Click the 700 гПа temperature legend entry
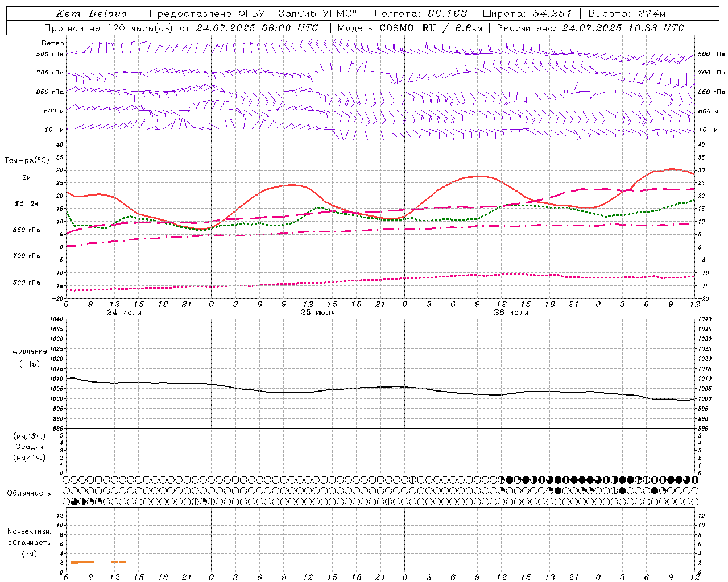The width and height of the screenshot is (728, 582). click(x=27, y=256)
